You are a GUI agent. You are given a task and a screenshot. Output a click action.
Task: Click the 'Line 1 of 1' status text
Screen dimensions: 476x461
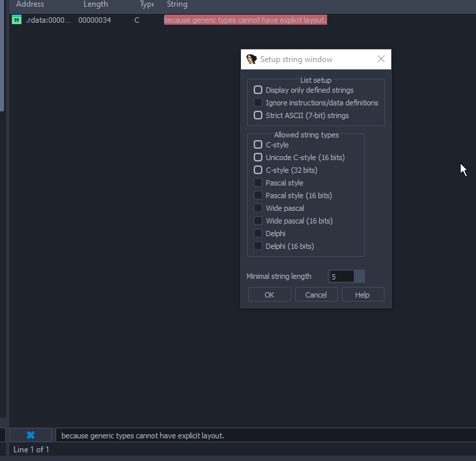click(31, 450)
